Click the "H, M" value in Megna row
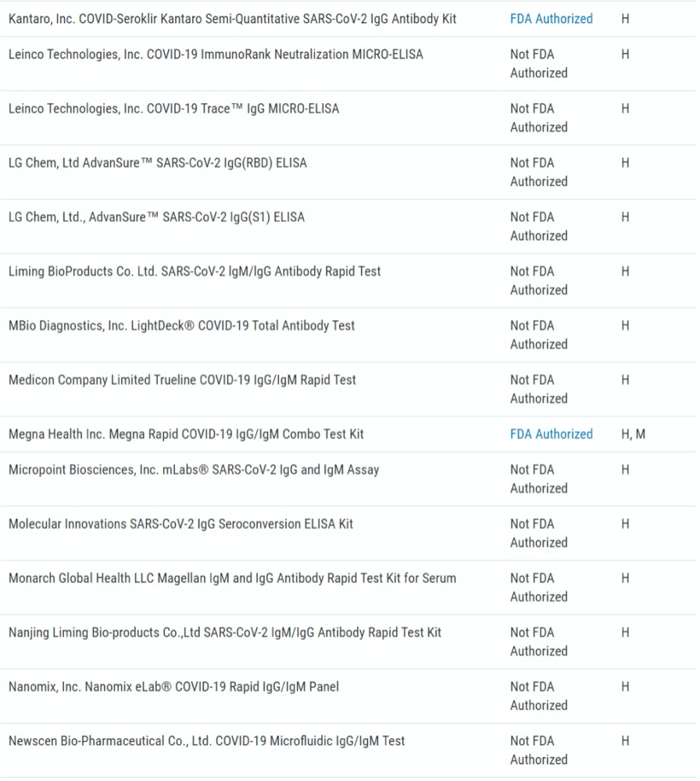The width and height of the screenshot is (700, 781). [x=633, y=434]
